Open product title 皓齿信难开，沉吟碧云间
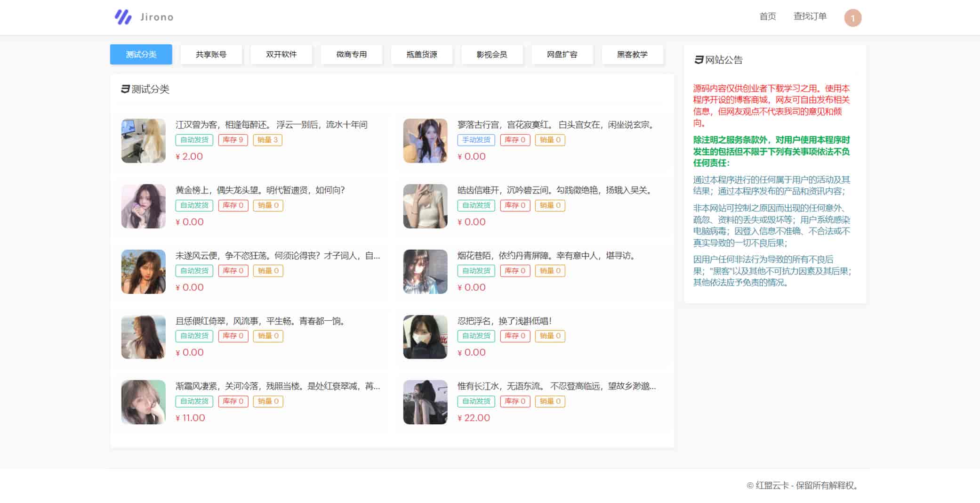Viewport: 980px width, 503px height. [555, 190]
